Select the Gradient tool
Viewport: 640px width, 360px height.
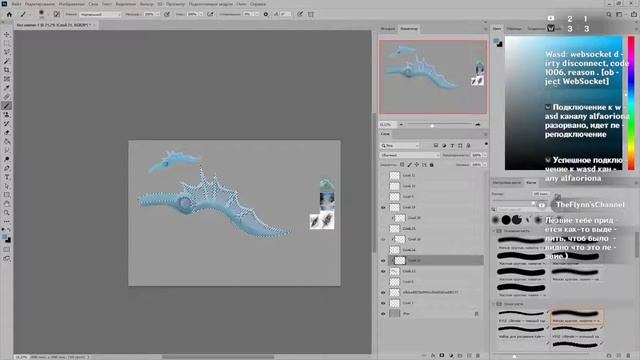pos(7,142)
